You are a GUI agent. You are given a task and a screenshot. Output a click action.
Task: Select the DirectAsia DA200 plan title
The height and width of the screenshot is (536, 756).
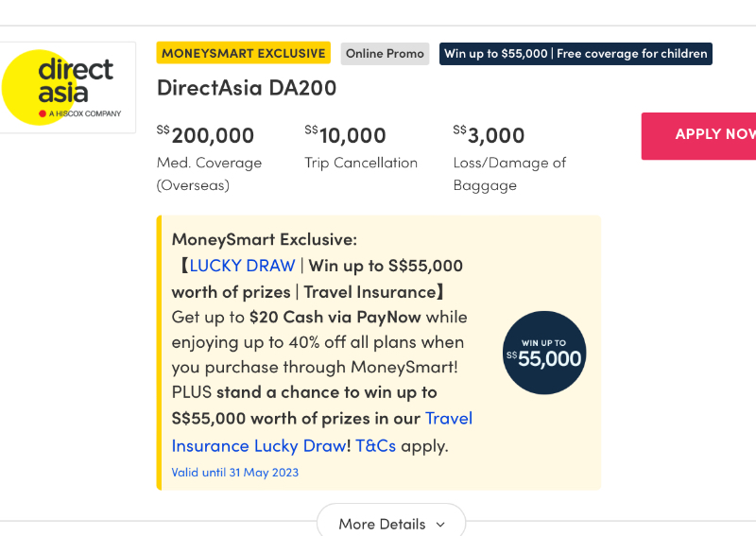coord(247,88)
